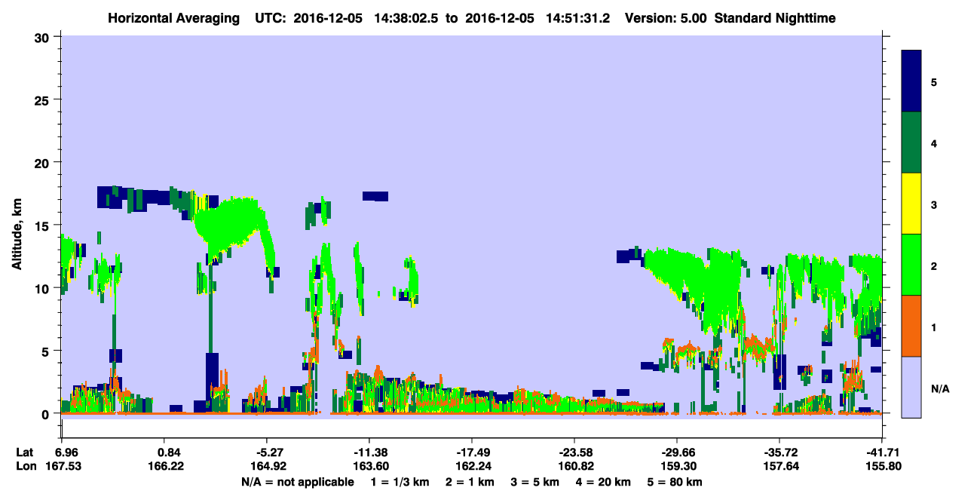Screen dimensions: 980x503
Task: Click latitude value '6.96'
Action: (68, 452)
